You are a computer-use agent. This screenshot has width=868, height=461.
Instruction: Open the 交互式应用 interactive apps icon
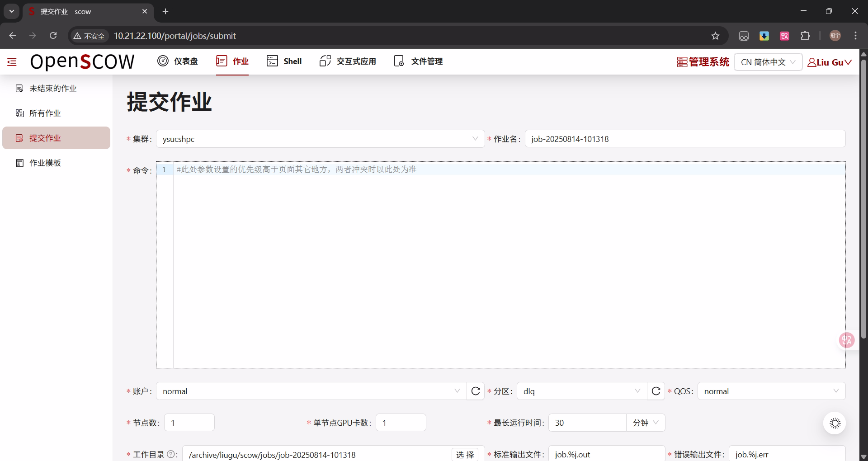pyautogui.click(x=325, y=61)
